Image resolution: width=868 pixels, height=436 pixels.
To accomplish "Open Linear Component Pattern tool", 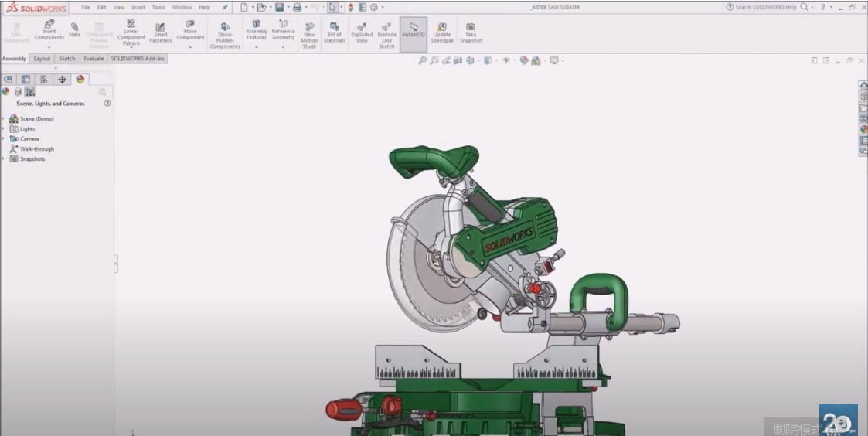I will pyautogui.click(x=131, y=32).
